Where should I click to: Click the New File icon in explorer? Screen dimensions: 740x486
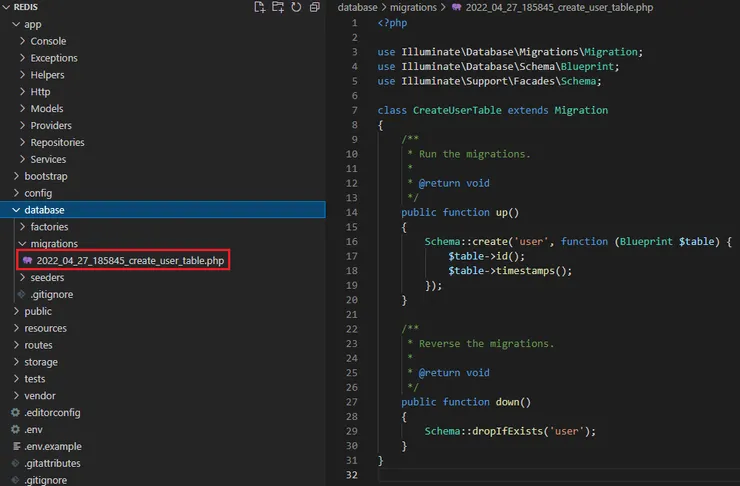point(260,7)
